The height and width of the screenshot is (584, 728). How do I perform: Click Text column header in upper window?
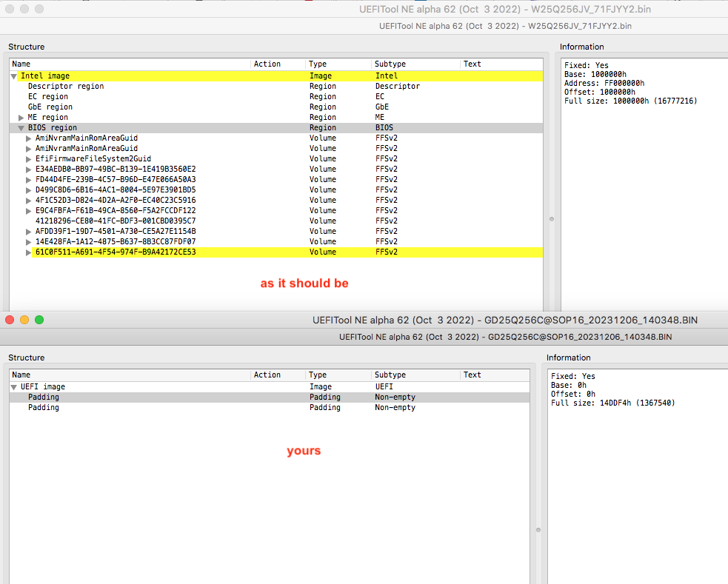501,64
